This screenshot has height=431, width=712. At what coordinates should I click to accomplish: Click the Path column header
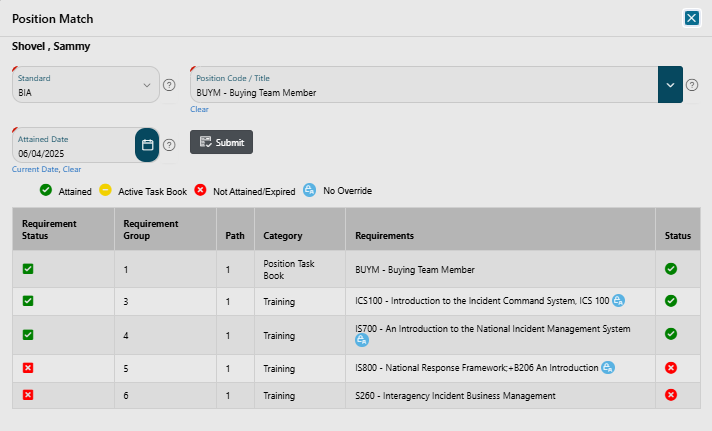235,229
